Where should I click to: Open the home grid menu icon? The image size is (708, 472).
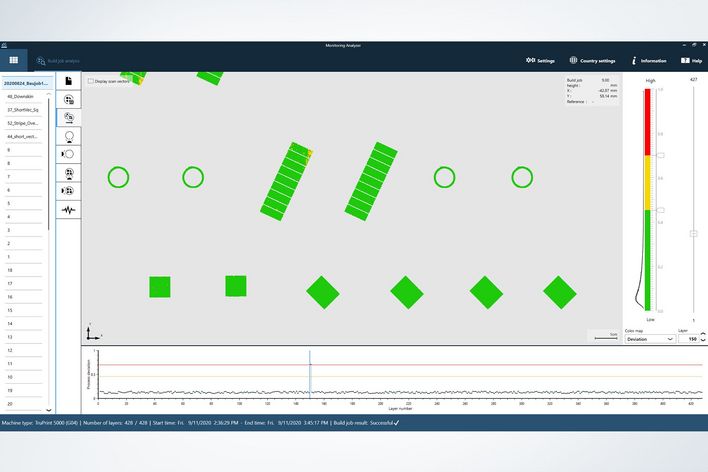point(14,60)
